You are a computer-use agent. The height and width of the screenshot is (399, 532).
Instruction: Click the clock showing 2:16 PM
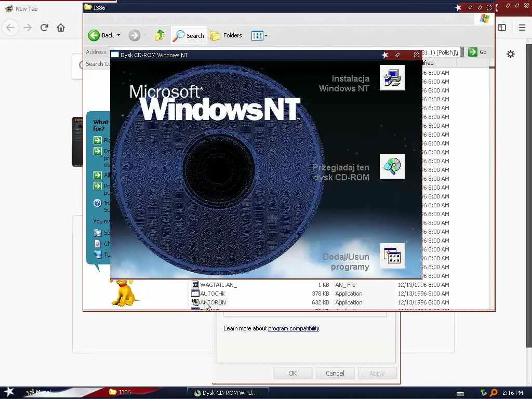512,393
